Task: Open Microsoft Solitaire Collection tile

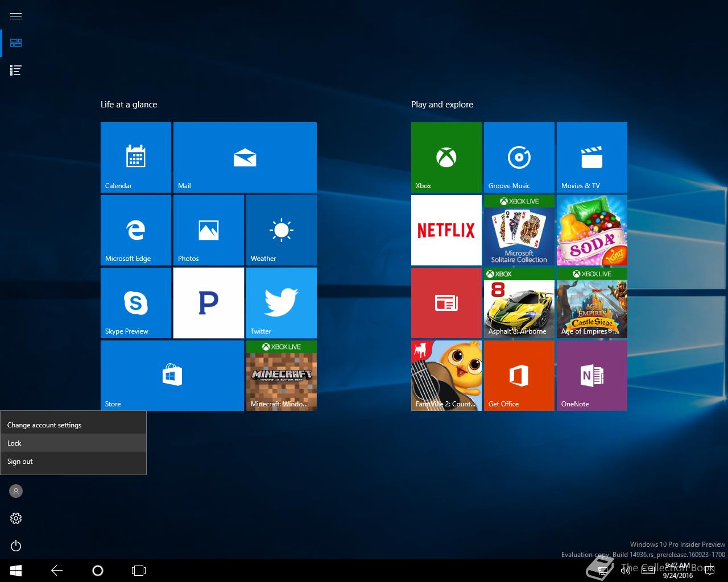Action: pyautogui.click(x=519, y=230)
